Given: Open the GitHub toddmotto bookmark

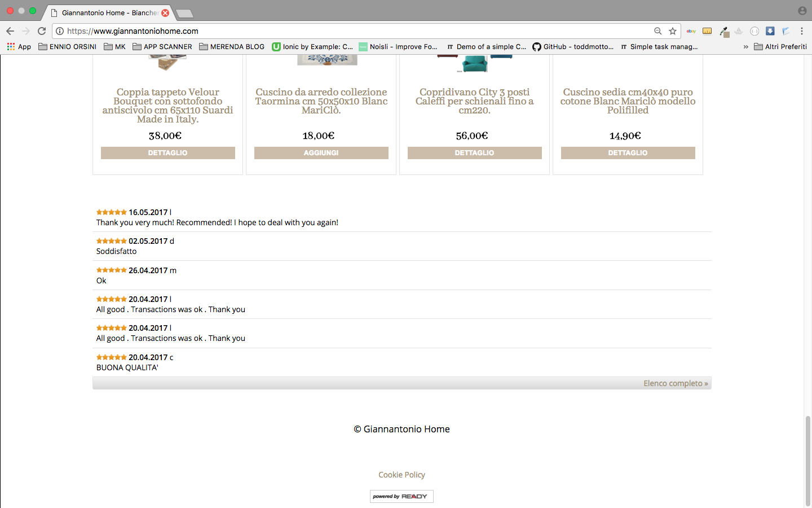Looking at the screenshot, I should (x=573, y=47).
